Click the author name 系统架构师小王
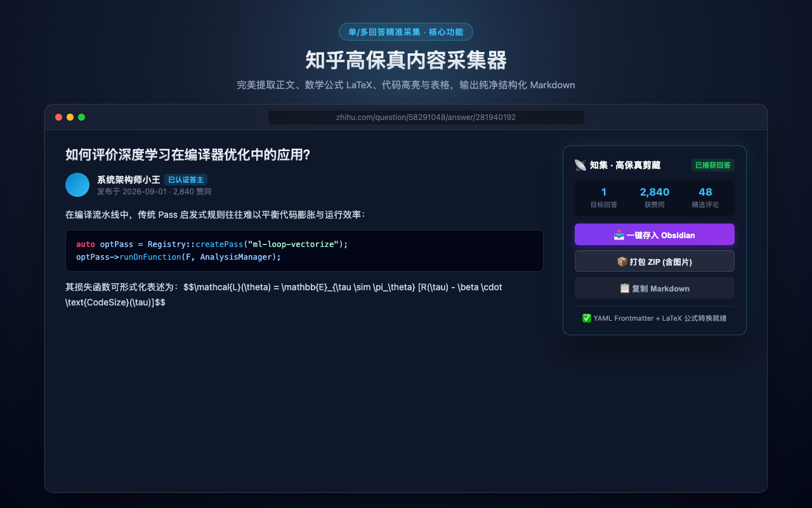This screenshot has height=508, width=812. point(128,180)
